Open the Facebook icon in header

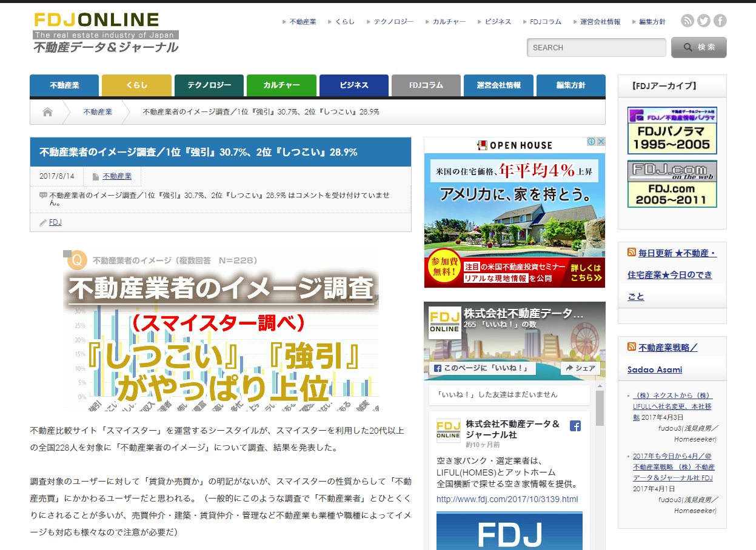[x=720, y=21]
